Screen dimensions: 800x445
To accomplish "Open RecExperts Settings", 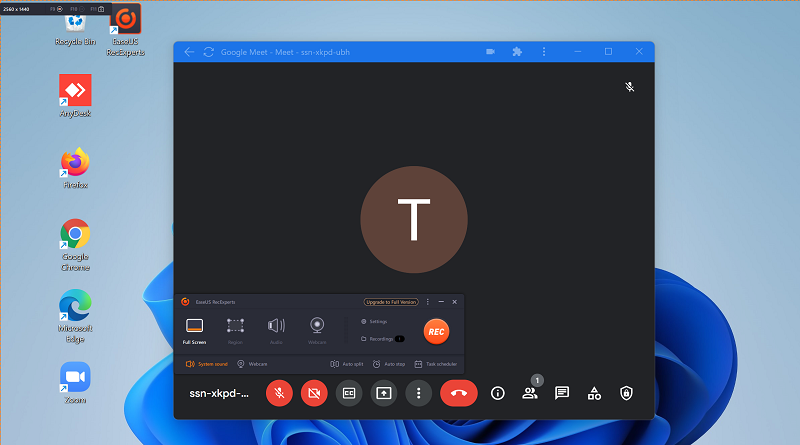I will click(x=374, y=322).
